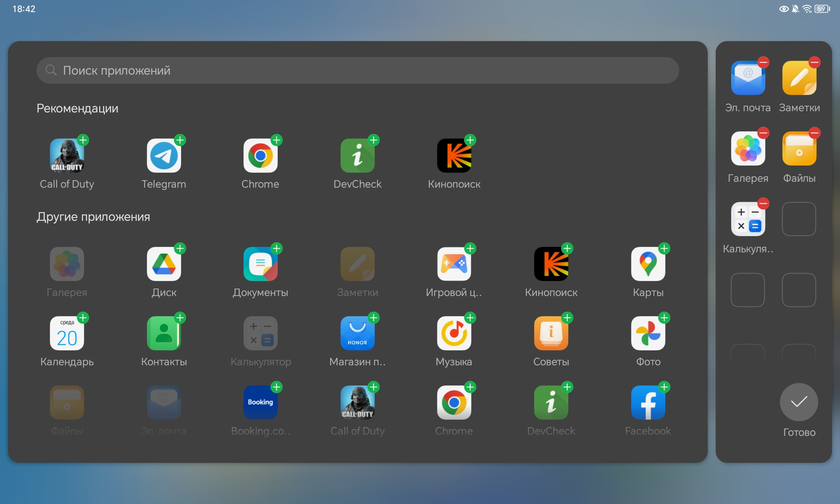The image size is (840, 504).
Task: Tap the Рекомендации section heading
Action: (x=77, y=108)
